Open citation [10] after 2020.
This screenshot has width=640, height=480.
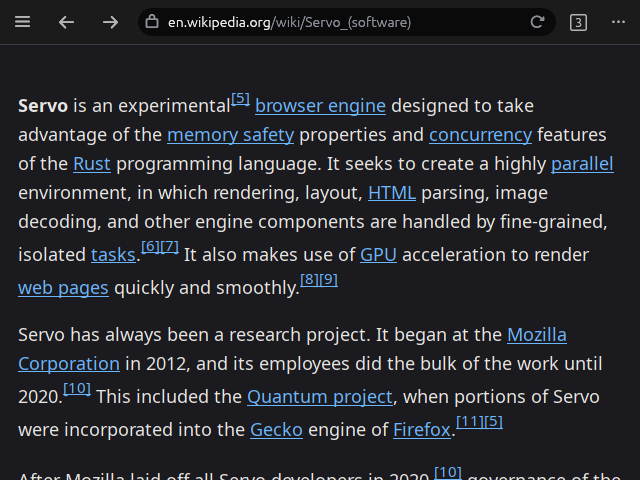[77, 389]
